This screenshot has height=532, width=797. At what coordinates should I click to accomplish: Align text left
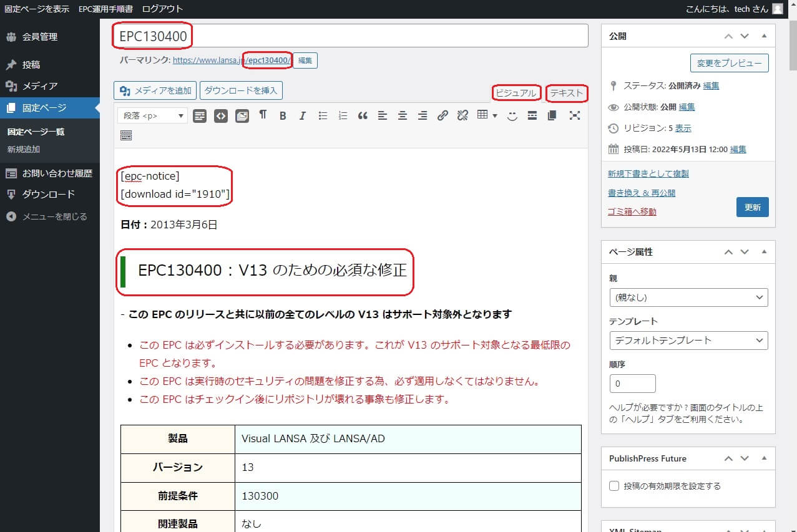click(x=383, y=115)
